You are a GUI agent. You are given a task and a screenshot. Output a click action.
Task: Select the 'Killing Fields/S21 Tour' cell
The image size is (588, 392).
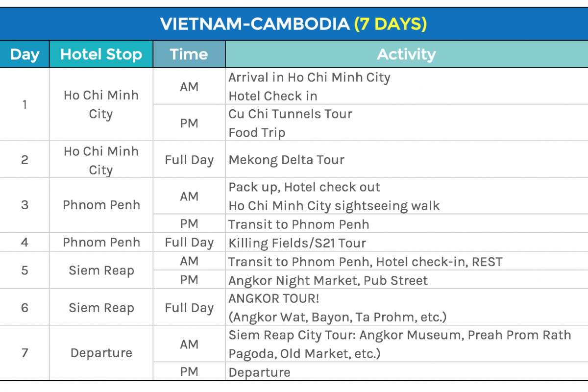297,243
